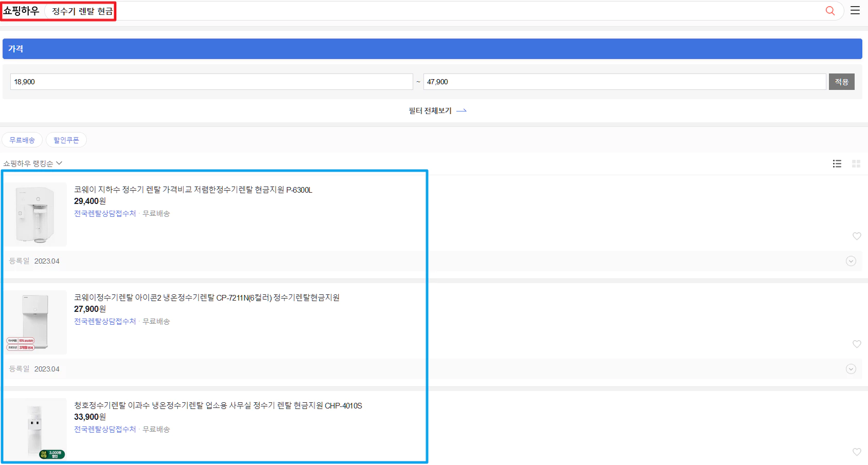Open the 코웨이 지하수 정수기 P-6300L title
Screen dimensions: 868x465
(193, 190)
